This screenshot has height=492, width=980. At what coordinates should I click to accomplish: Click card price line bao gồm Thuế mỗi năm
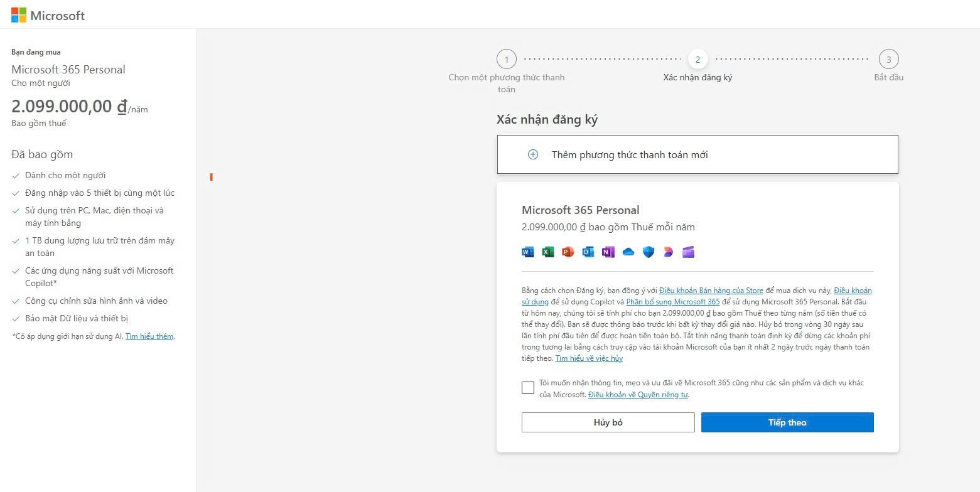coord(608,227)
